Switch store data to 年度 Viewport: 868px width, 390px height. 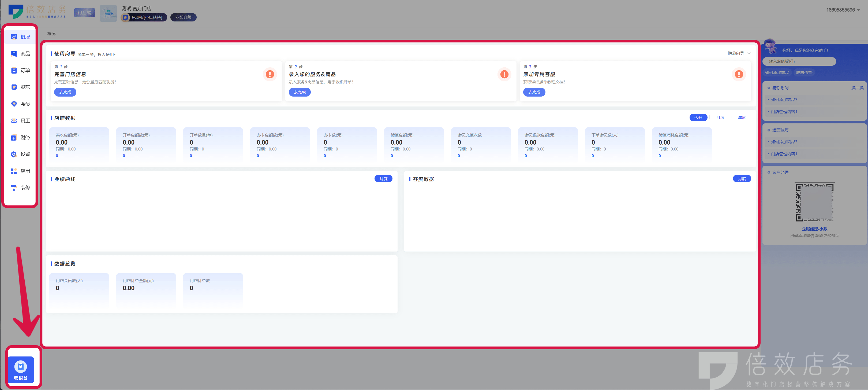[x=742, y=117]
